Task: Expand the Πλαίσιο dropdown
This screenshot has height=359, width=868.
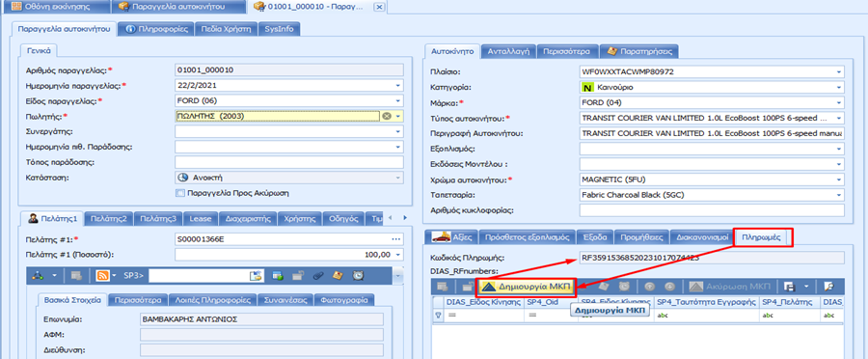Action: pyautogui.click(x=839, y=72)
